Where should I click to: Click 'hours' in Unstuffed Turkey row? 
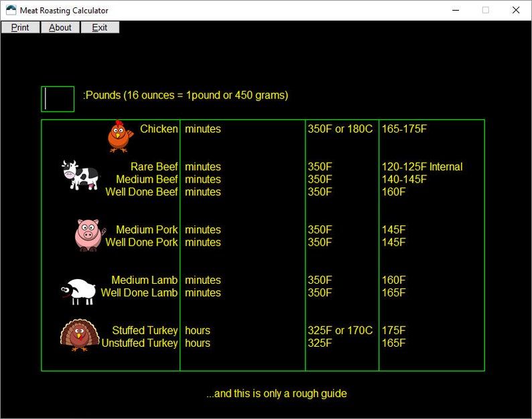(198, 343)
